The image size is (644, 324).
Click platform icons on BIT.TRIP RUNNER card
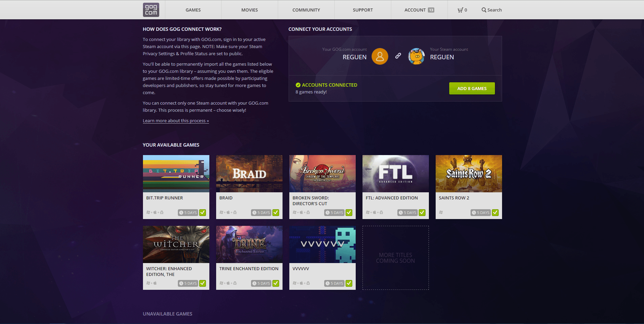coord(155,213)
